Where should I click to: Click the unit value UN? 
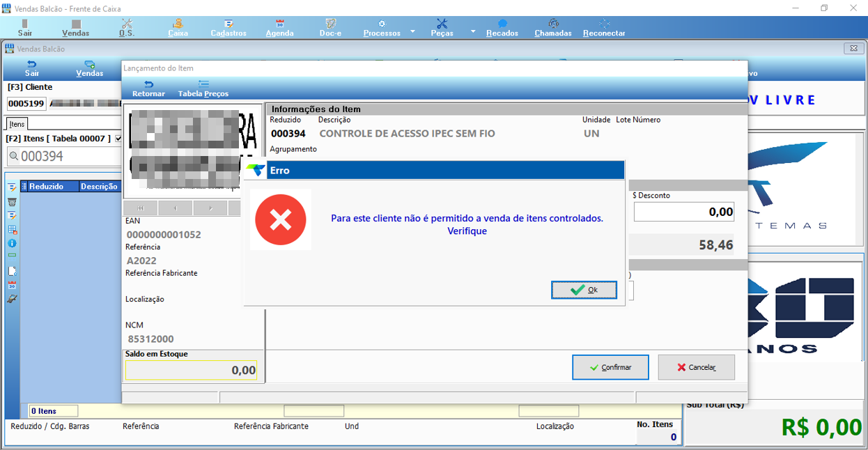pos(591,134)
